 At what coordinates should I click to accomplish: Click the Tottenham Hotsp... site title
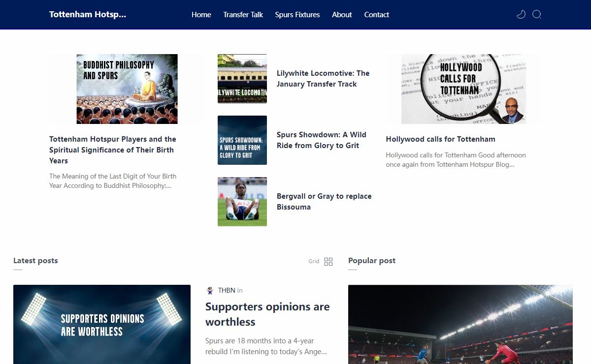click(x=88, y=14)
